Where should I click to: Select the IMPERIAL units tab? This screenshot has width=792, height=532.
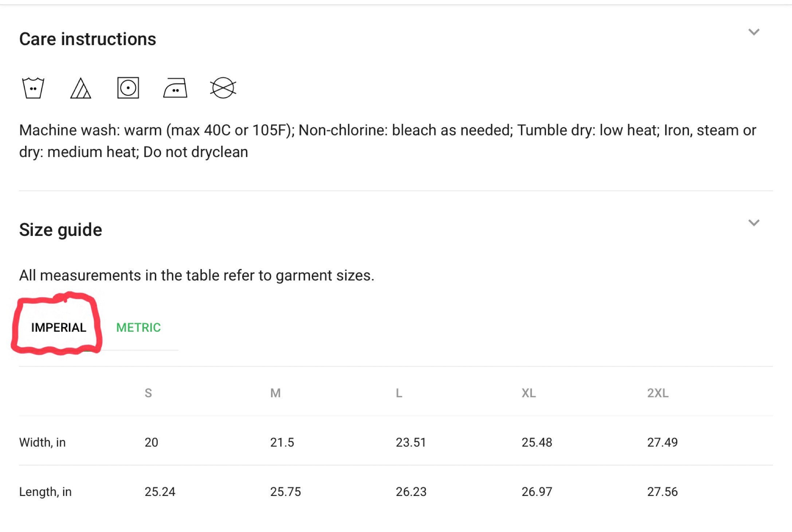pyautogui.click(x=59, y=327)
